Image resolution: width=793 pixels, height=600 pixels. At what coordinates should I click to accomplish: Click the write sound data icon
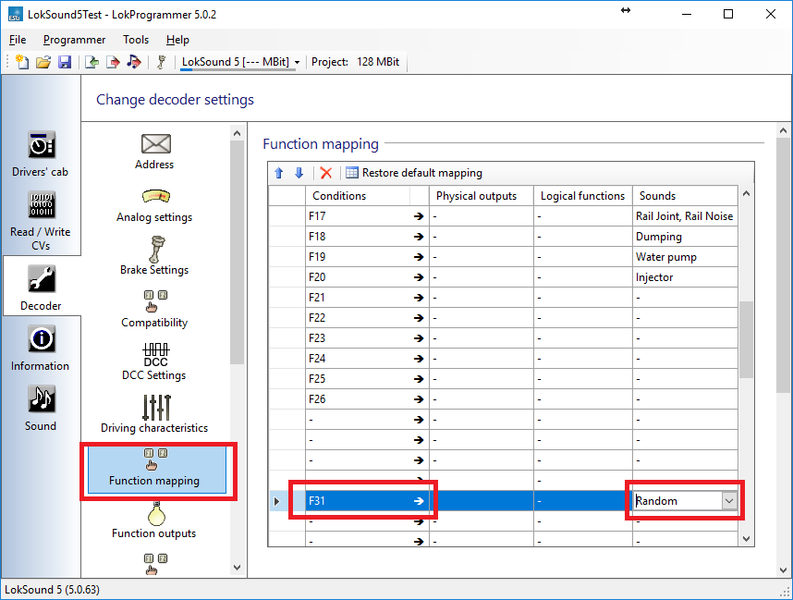(x=134, y=62)
